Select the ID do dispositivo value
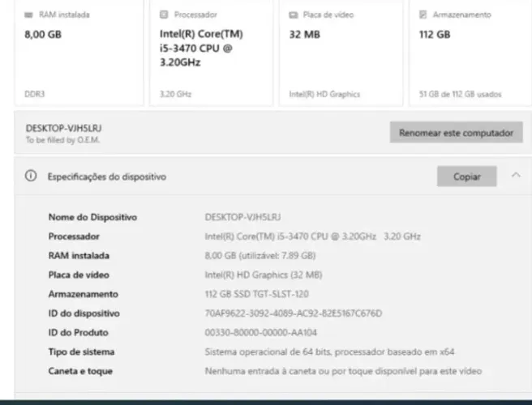This screenshot has width=532, height=405. tap(294, 313)
